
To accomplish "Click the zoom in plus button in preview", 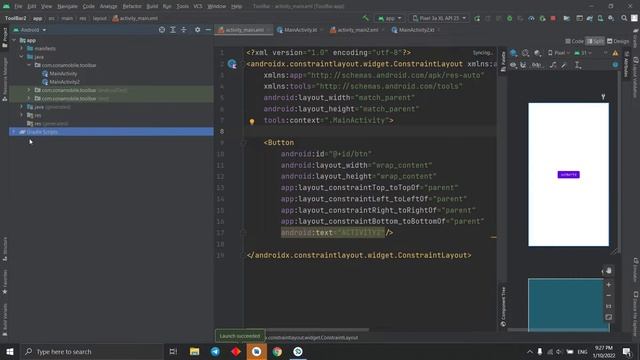I will click(609, 285).
